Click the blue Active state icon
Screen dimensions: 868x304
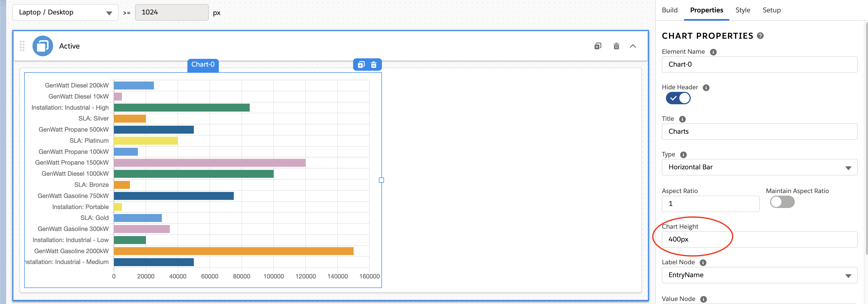click(x=43, y=46)
